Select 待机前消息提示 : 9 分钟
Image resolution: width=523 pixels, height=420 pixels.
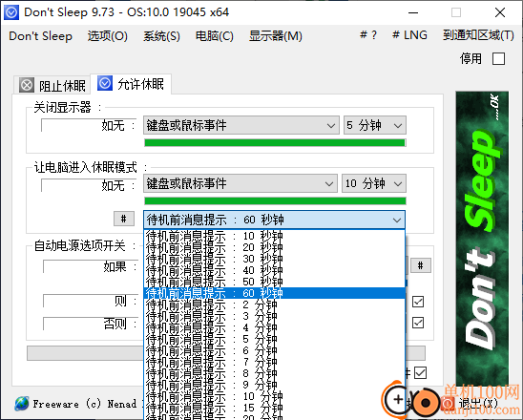tap(274, 385)
